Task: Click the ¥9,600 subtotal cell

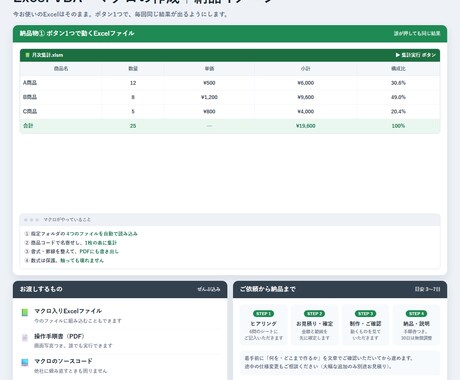Action: [306, 97]
